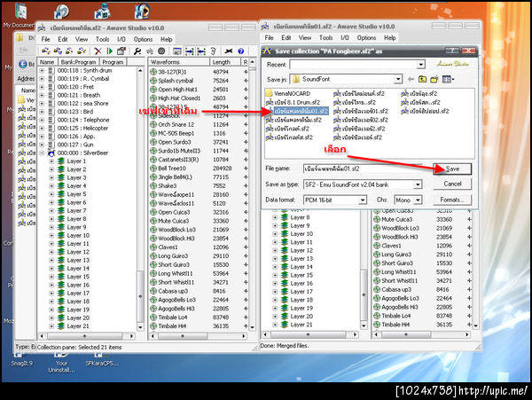This screenshot has width=532, height=400.
Task: Click the camera snapshot icon in left toolbar
Action: tap(121, 51)
